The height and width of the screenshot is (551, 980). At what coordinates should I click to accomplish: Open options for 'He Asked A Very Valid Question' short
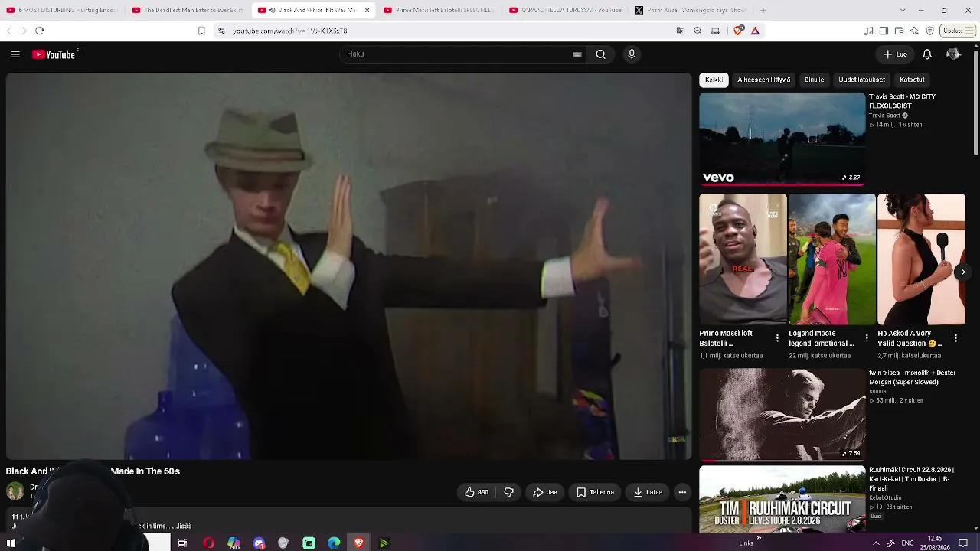click(955, 338)
